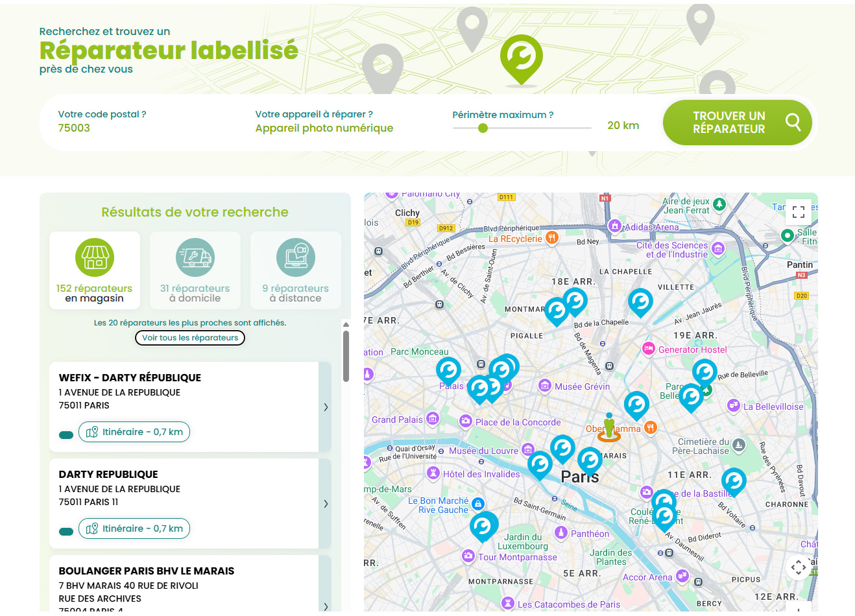855x616 pixels.
Task: Expand the WEFIX - DARTY RÉPUBLIQUE result chevron
Action: coord(326,407)
